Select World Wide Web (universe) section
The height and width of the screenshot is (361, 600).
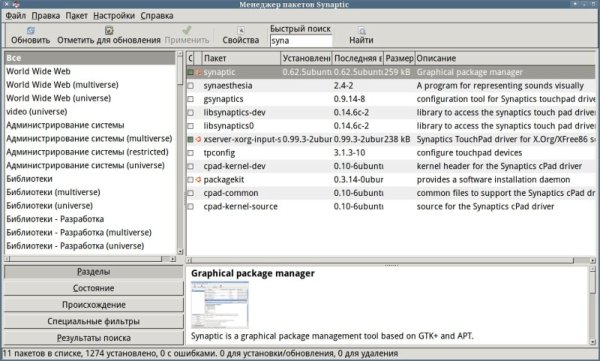(x=90, y=98)
